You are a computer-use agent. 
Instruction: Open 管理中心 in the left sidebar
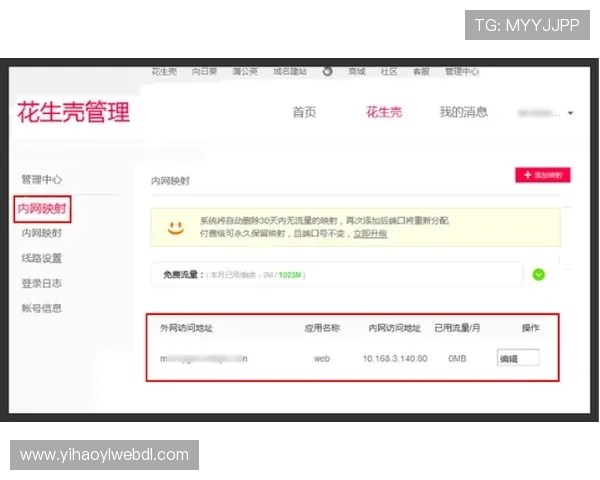pos(41,180)
